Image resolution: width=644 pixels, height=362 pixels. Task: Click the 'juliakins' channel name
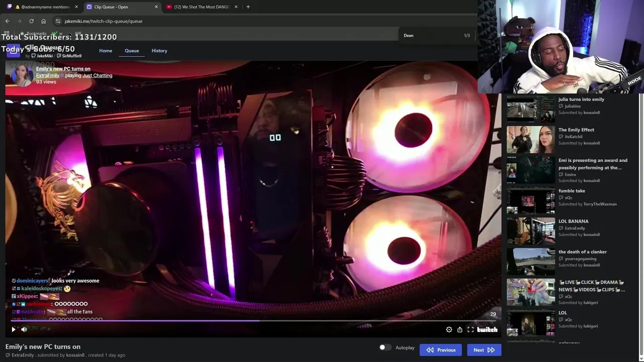click(x=573, y=107)
